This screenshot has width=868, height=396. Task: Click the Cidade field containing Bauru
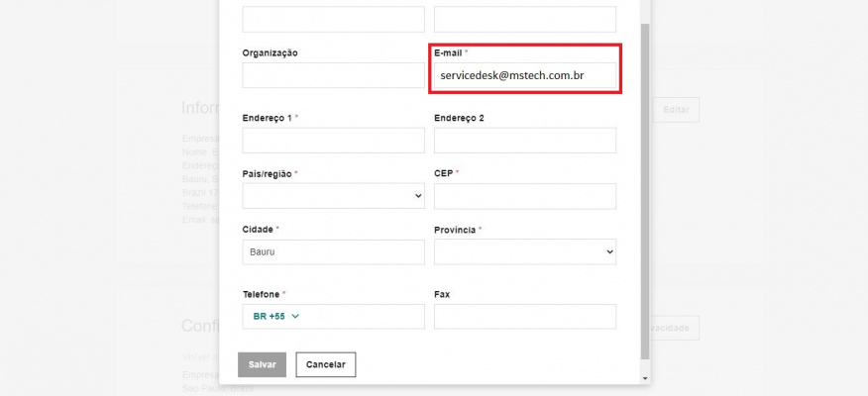coord(333,251)
